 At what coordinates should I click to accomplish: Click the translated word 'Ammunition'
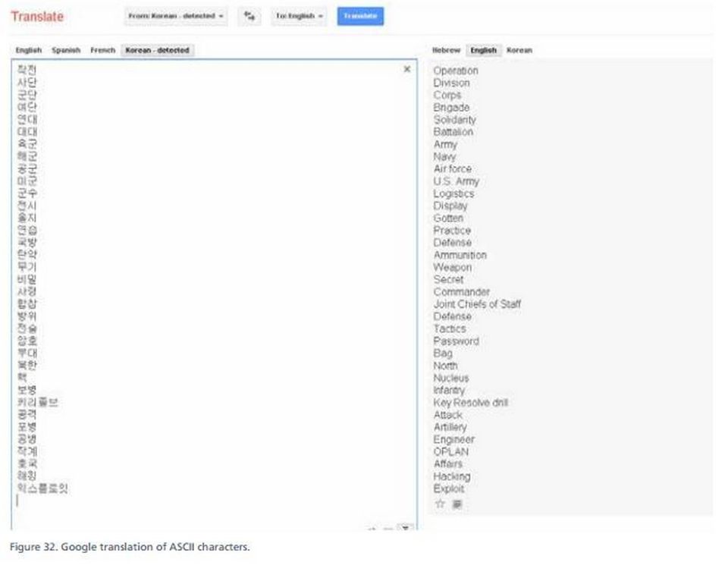coord(460,255)
